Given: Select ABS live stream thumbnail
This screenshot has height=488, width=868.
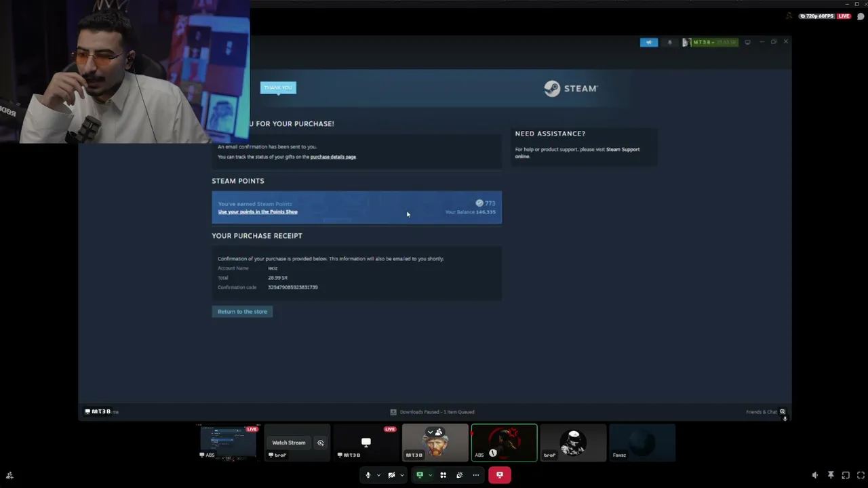Looking at the screenshot, I should click(228, 443).
